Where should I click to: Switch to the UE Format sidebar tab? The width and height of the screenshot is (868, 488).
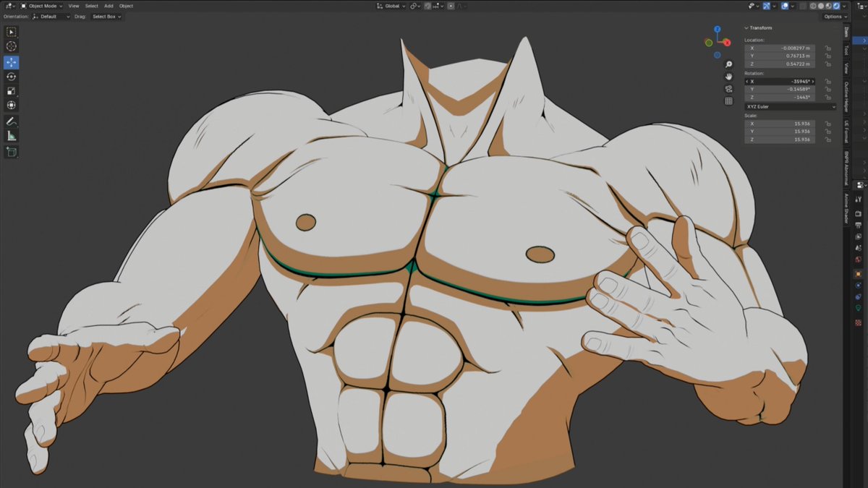[x=846, y=132]
